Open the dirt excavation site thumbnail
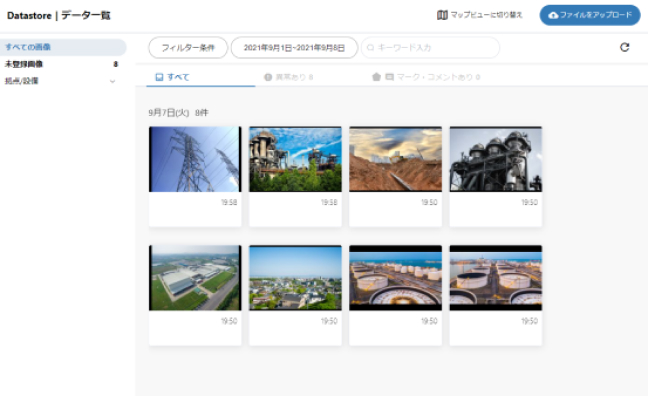The image size is (648, 396). click(395, 159)
